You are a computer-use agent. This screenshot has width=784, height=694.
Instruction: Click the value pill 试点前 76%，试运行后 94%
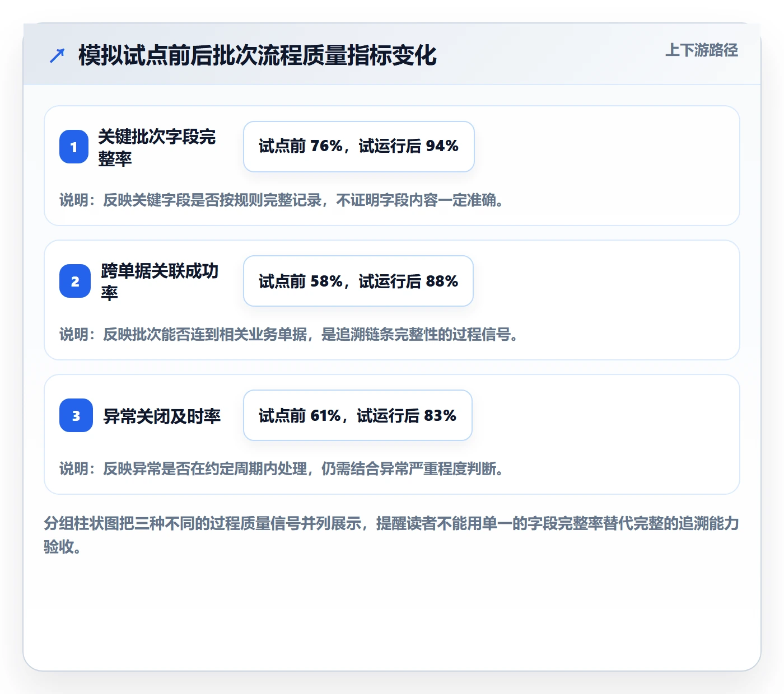[359, 147]
